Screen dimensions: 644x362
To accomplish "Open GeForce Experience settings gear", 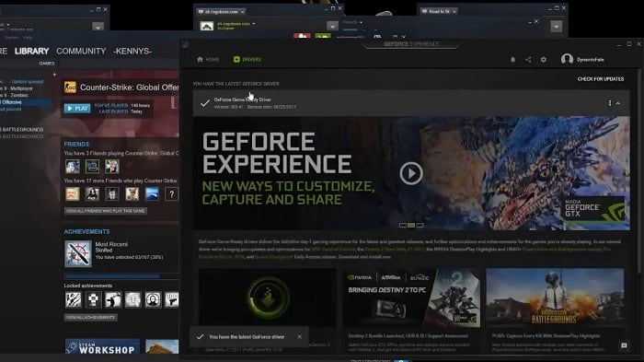I will (544, 60).
